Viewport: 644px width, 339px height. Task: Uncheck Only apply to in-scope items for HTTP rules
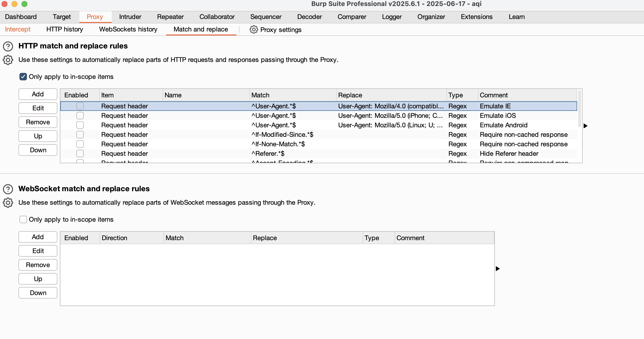(x=23, y=77)
